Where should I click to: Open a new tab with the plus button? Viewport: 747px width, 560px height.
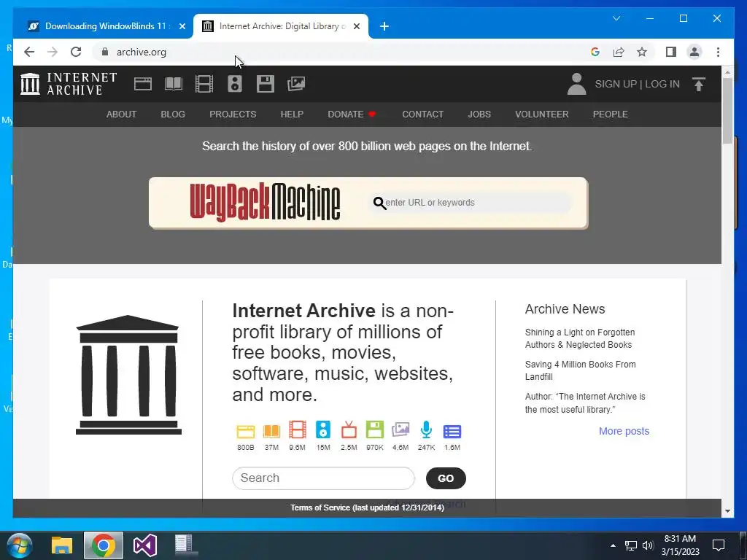[384, 26]
